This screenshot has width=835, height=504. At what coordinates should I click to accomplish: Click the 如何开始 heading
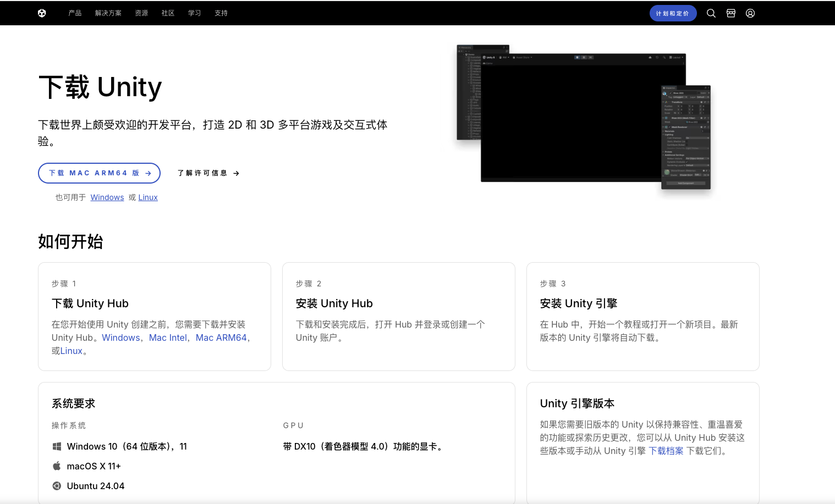coord(70,241)
